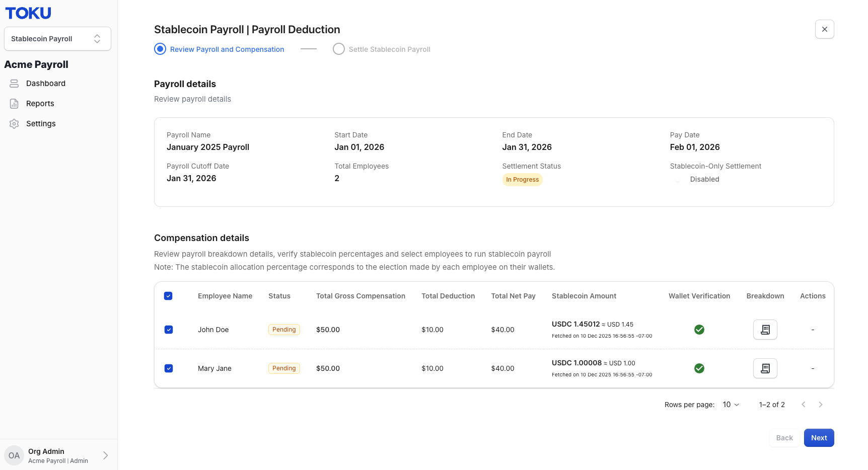Open John Doe's breakdown receipt icon

[765, 330]
